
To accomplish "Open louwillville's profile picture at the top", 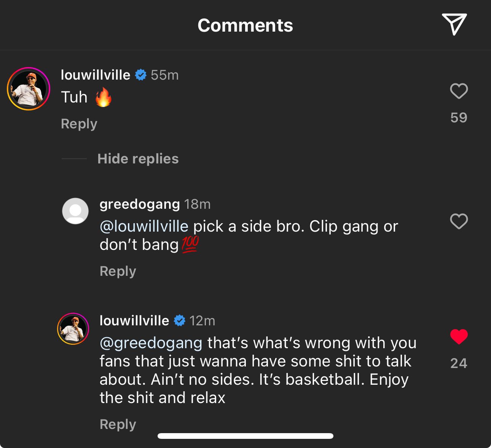I will (28, 89).
